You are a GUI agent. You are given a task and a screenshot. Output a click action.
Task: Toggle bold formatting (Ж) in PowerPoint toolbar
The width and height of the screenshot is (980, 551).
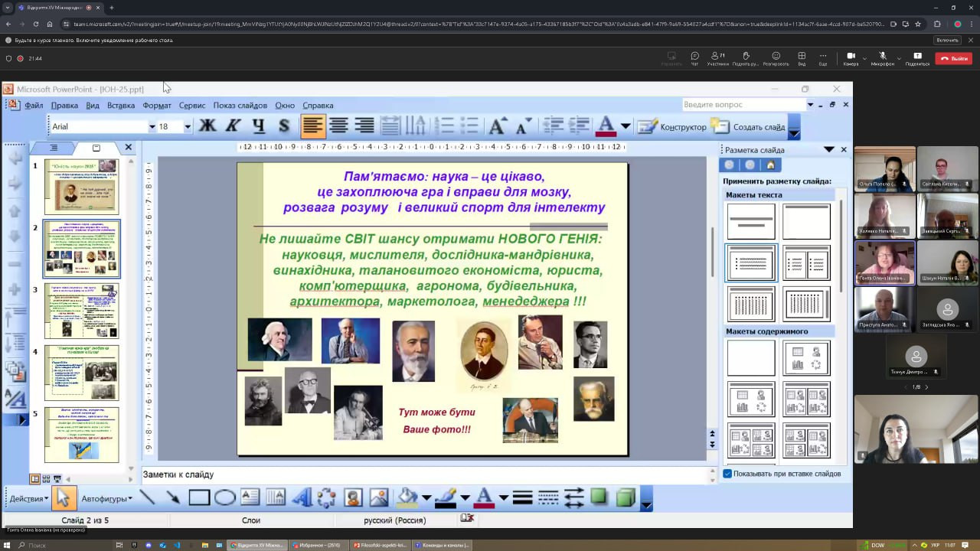pos(207,126)
